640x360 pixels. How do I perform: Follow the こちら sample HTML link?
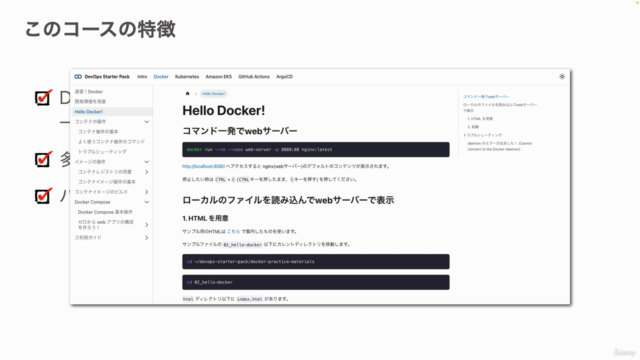click(233, 231)
